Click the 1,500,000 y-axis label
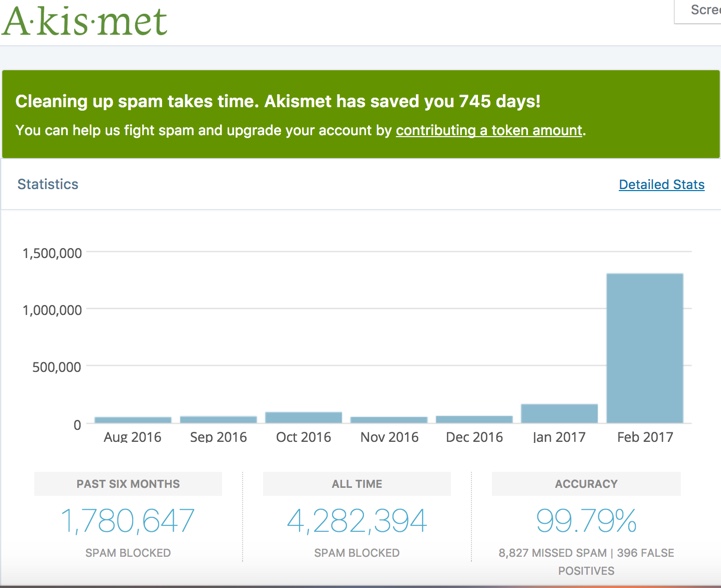The height and width of the screenshot is (588, 721). pos(52,253)
